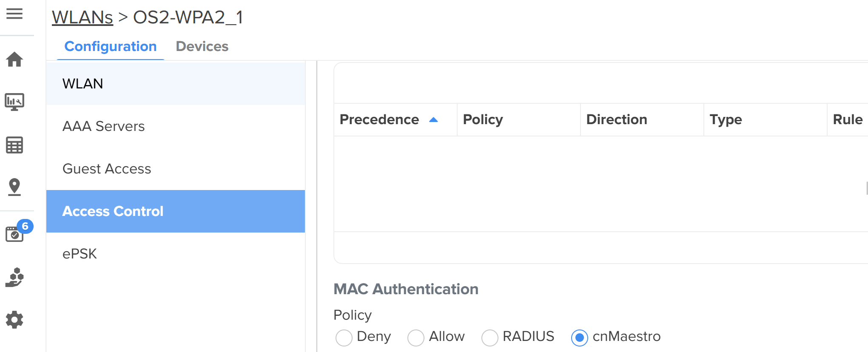Click the Direction column header
The image size is (868, 352).
click(616, 120)
